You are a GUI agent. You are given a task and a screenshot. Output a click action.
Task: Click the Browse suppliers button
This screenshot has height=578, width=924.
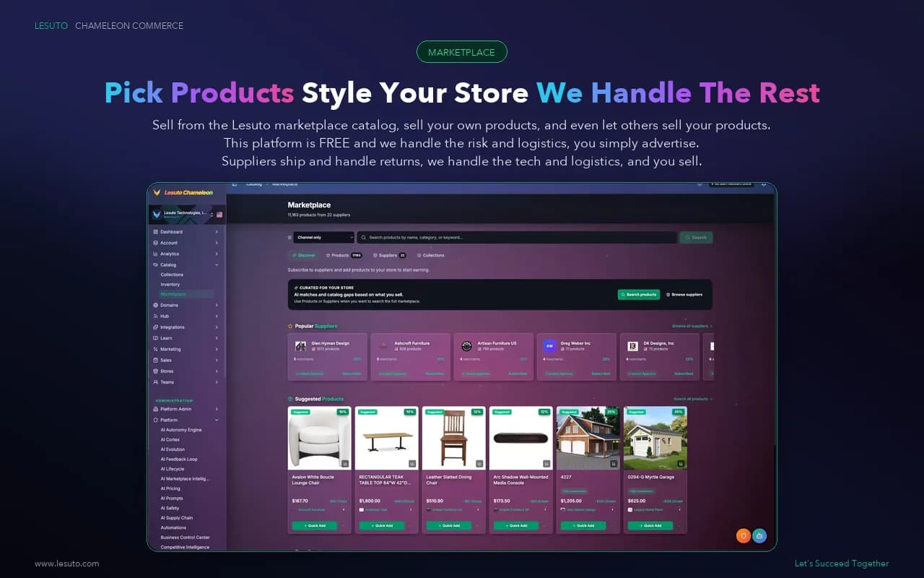(684, 295)
